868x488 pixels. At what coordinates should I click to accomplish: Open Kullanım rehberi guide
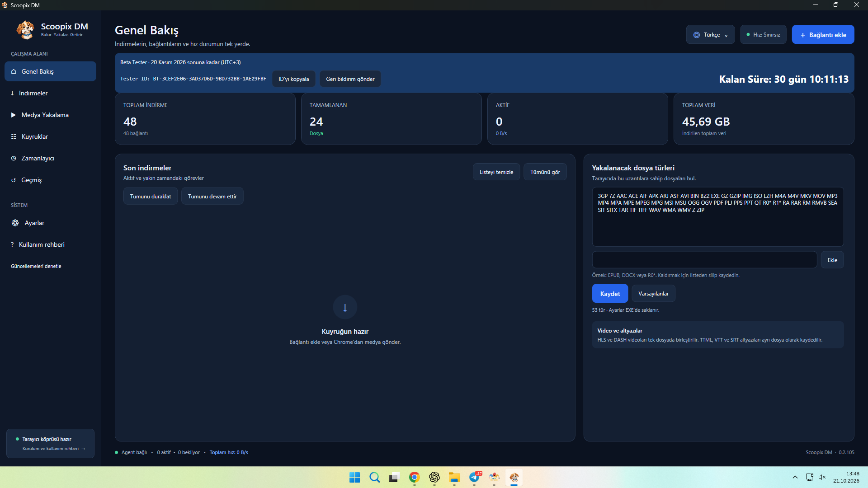(50, 244)
